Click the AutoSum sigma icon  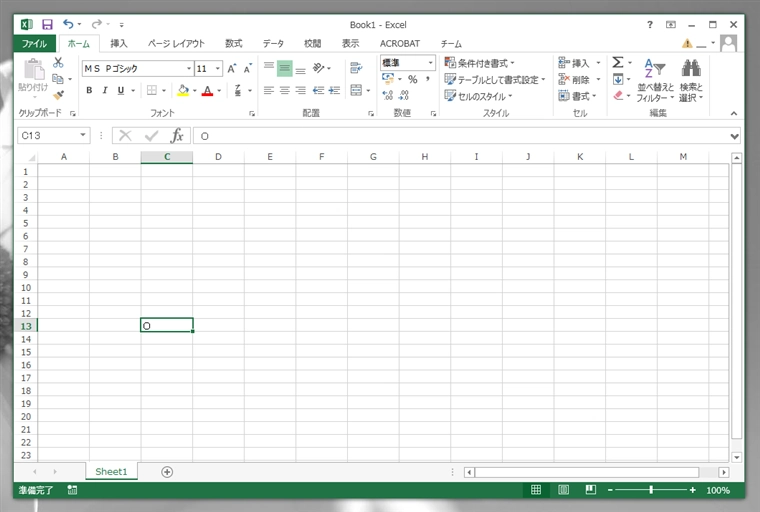[618, 62]
